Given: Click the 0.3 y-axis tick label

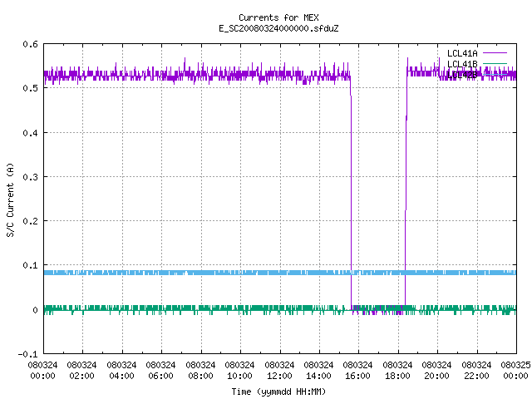Looking at the screenshot, I should click(30, 177).
